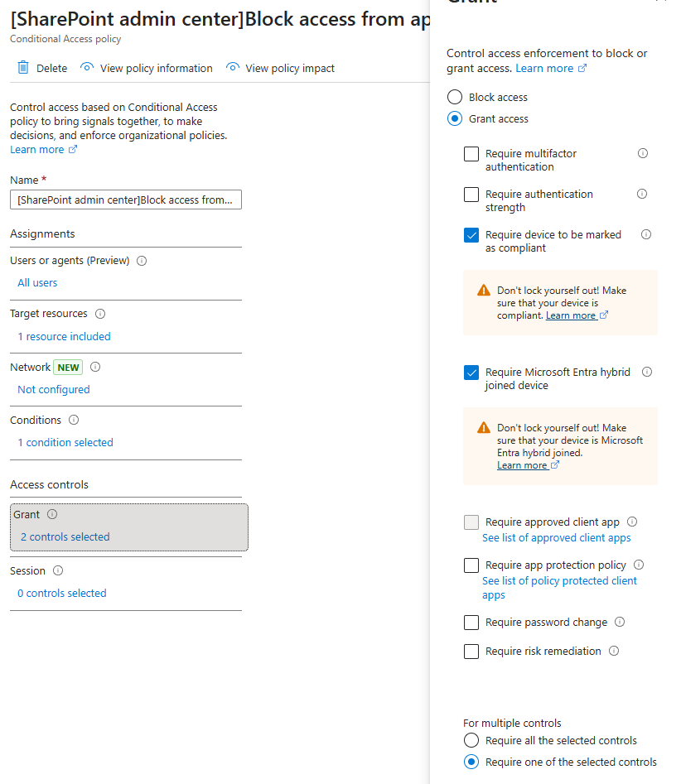Image resolution: width=681 pixels, height=784 pixels.
Task: Open See list of approved client apps
Action: [557, 537]
